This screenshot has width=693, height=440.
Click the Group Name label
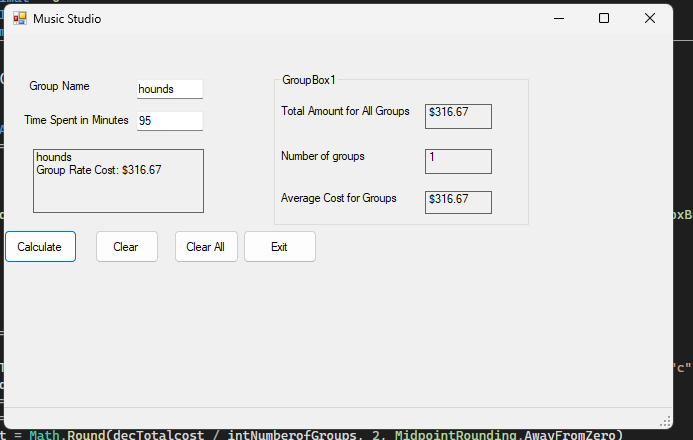(x=59, y=87)
